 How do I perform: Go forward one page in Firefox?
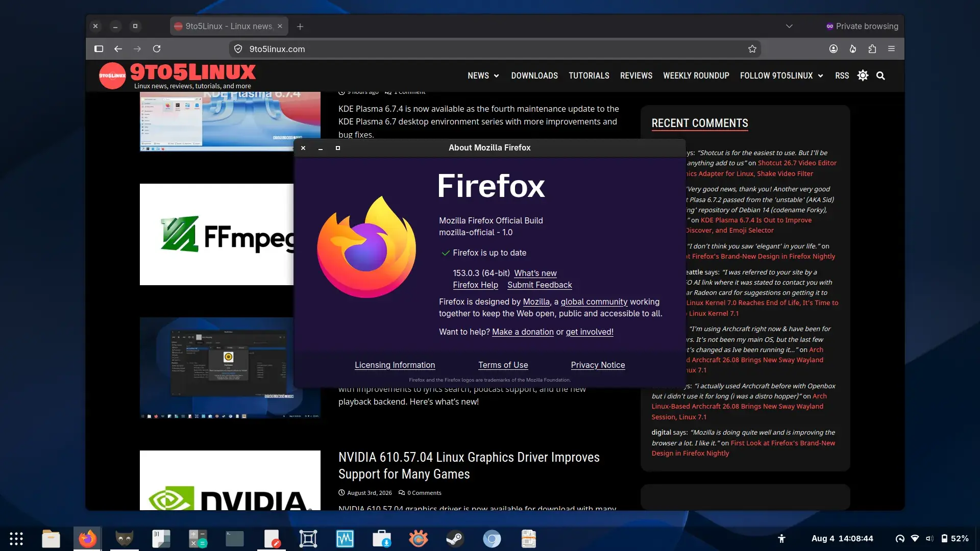coord(137,49)
